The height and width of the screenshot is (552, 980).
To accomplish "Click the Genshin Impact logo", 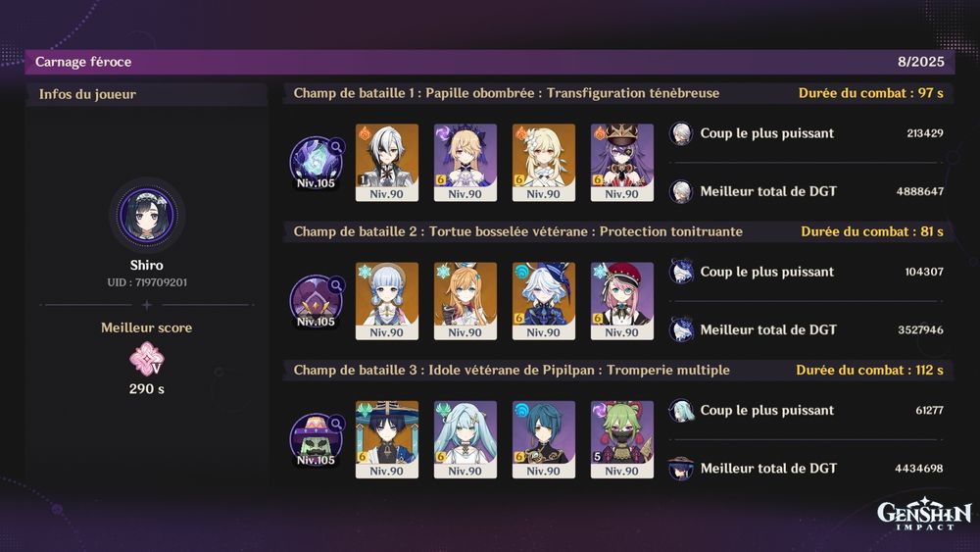I will [x=924, y=514].
